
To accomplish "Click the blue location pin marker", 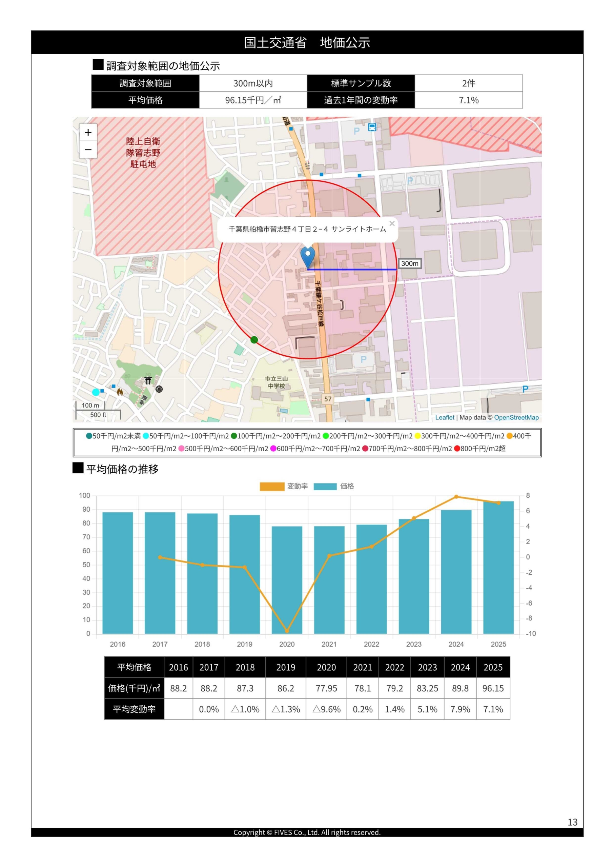I will tap(308, 257).
